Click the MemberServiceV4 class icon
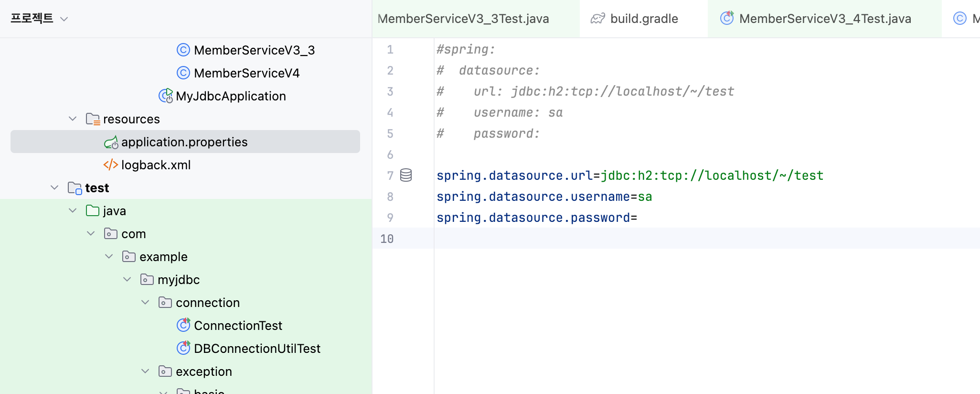The height and width of the screenshot is (394, 980). (183, 73)
